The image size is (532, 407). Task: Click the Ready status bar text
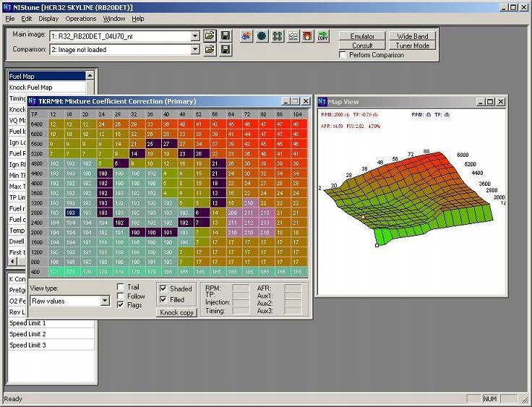pyautogui.click(x=13, y=398)
